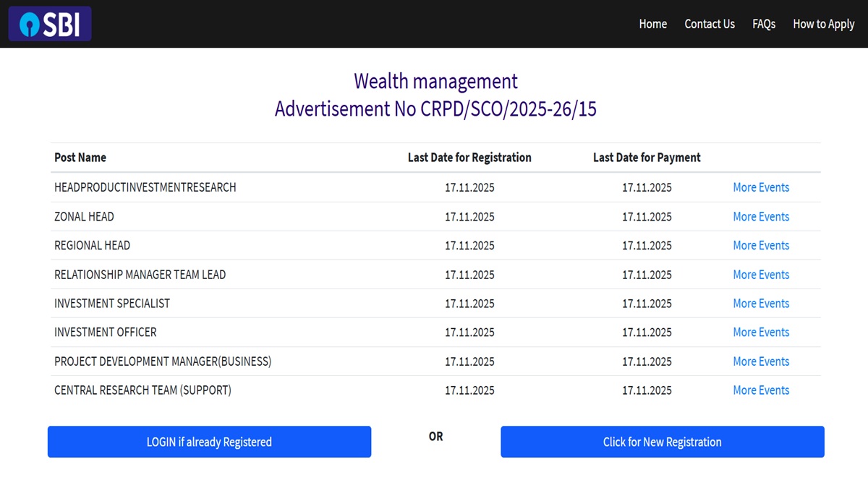The image size is (868, 488).
Task: Click Last Date for Payment header
Action: 647,158
